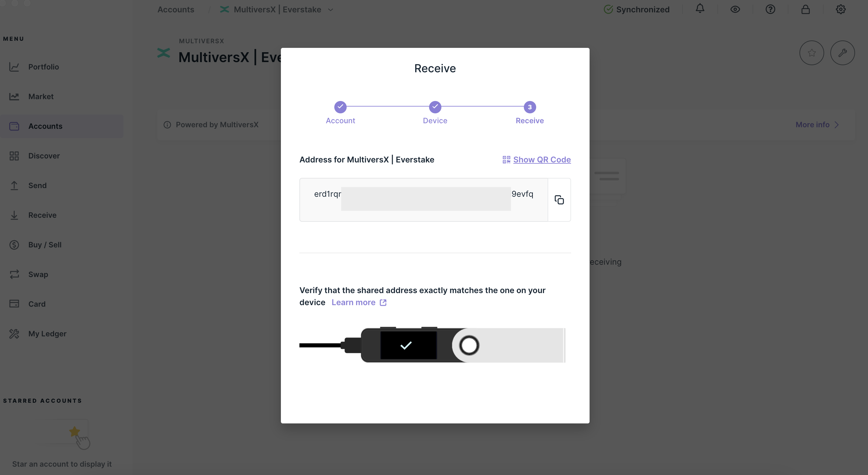Screen dimensions: 868x475
Task: Select the Swap icon in the sidebar
Action: pyautogui.click(x=14, y=274)
